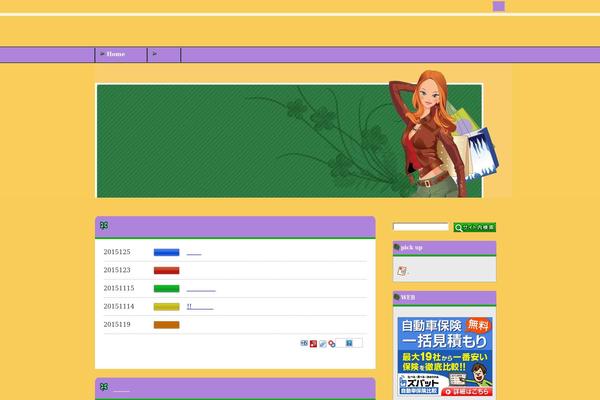Image resolution: width=600 pixels, height=400 pixels.
Task: Open the link in the 20151115 row
Action: tap(201, 290)
